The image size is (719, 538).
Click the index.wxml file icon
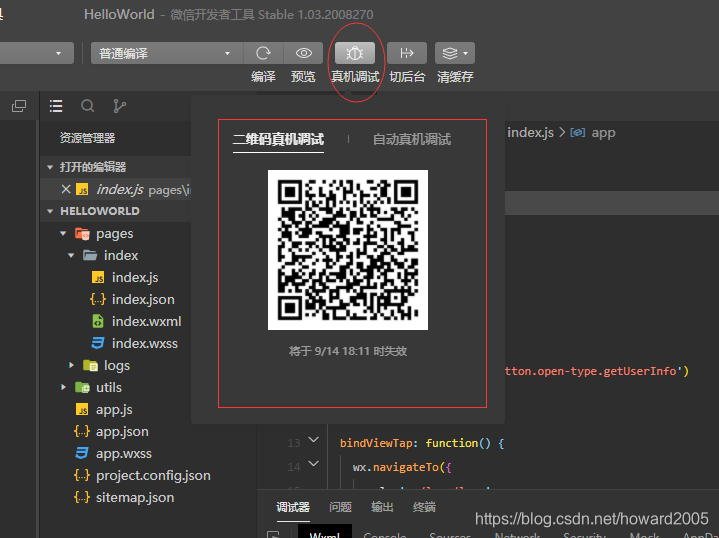(98, 322)
